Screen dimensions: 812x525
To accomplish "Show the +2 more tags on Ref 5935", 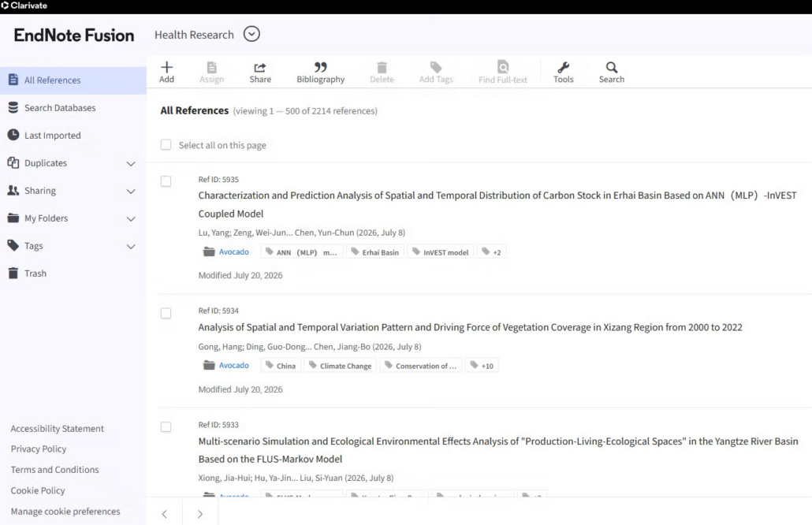I will coord(491,252).
